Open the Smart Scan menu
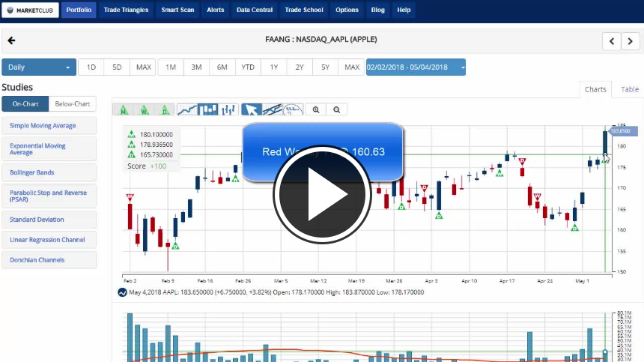 177,10
